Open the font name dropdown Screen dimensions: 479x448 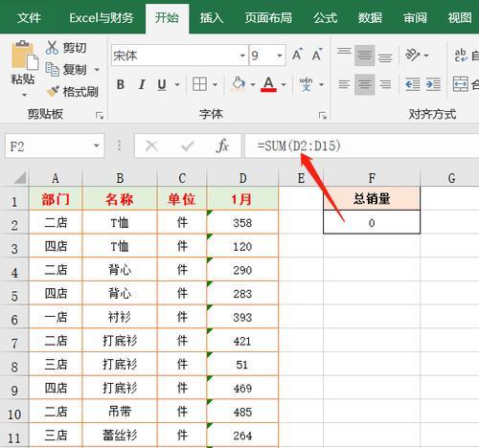[x=242, y=56]
